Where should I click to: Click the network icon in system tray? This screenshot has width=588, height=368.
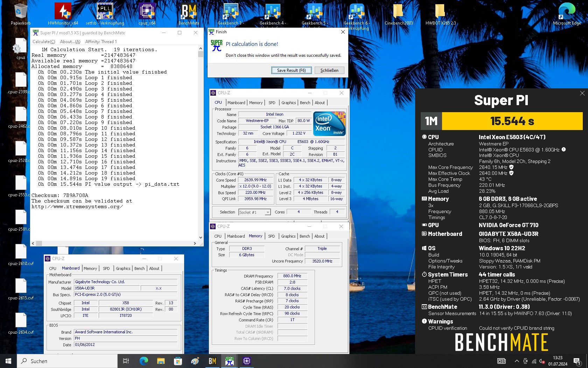534,361
